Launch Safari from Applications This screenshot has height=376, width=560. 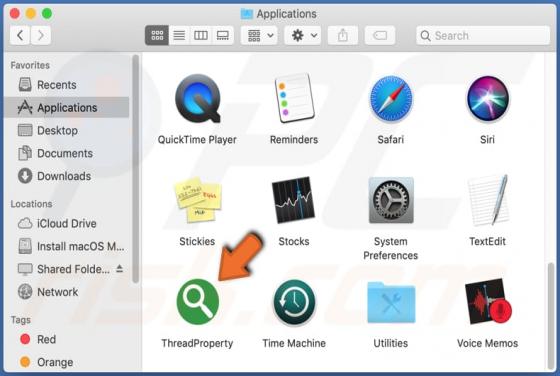390,99
